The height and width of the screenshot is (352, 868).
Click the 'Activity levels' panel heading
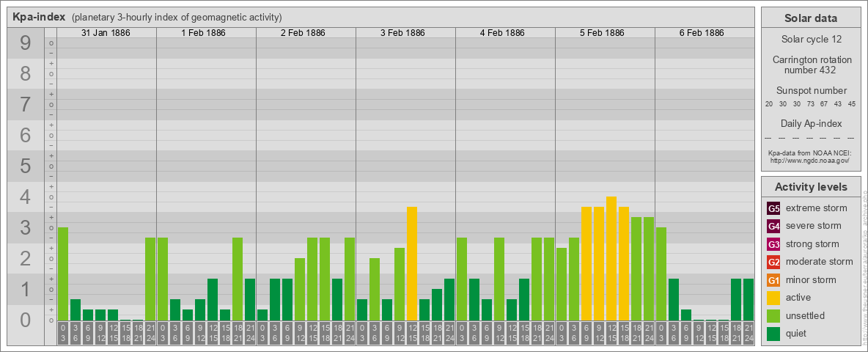810,187
